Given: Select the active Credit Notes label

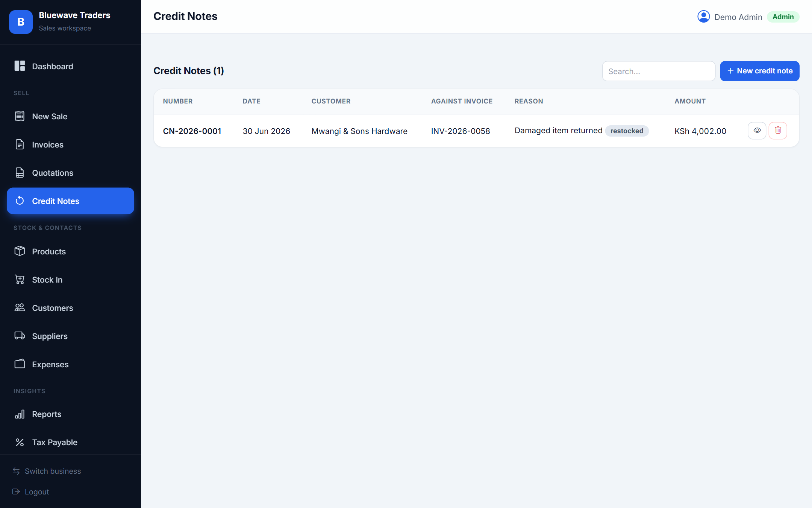Looking at the screenshot, I should (56, 201).
